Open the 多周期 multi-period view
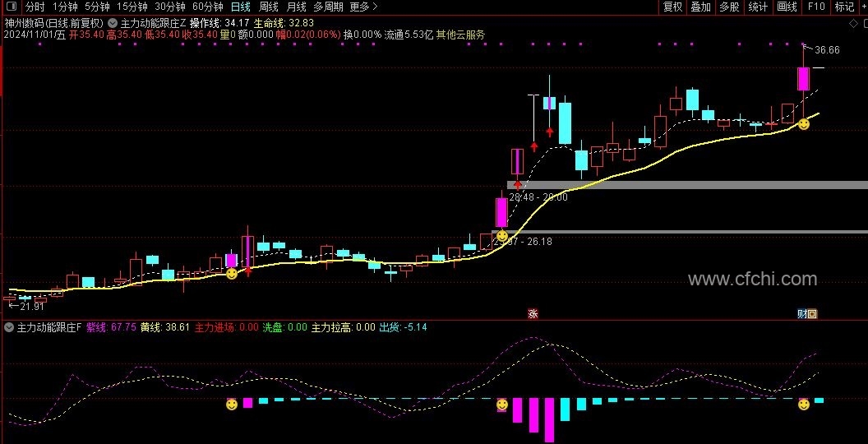Image resolution: width=868 pixels, height=444 pixels. click(328, 7)
